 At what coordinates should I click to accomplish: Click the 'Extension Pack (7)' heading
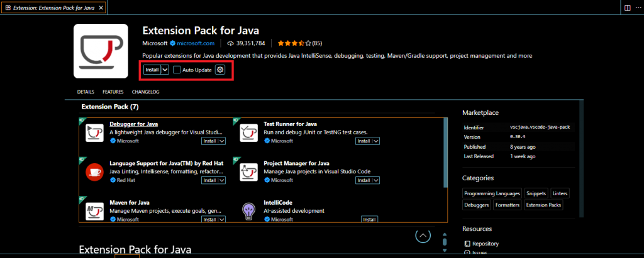tap(110, 107)
